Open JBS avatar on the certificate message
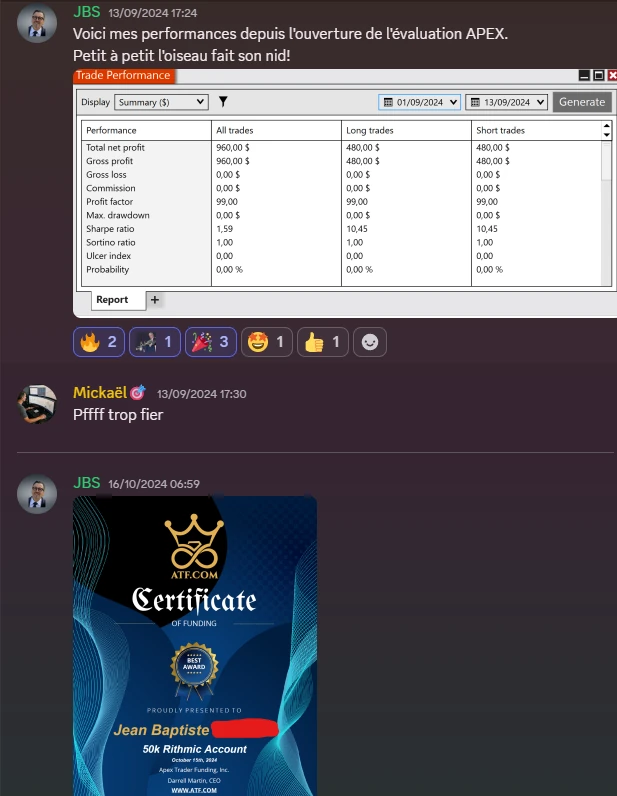Screen dimensions: 617x796 coord(37,494)
